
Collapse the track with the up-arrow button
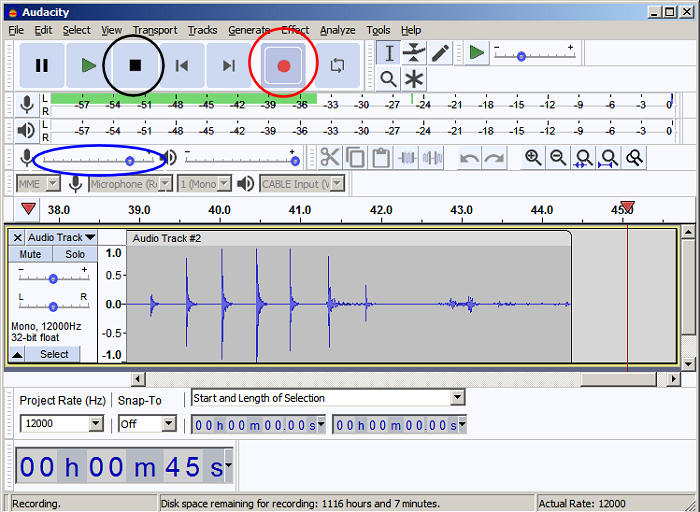click(x=17, y=355)
